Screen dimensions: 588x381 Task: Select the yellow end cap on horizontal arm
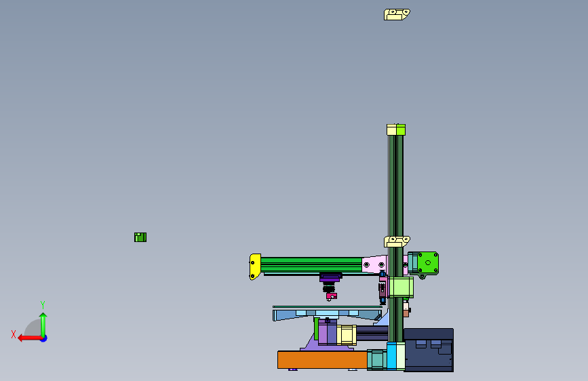tap(254, 266)
